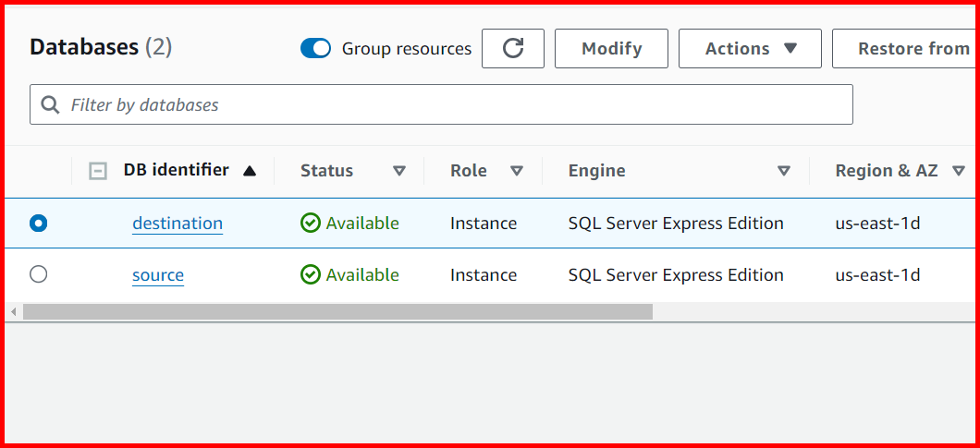Click the refresh databases icon button

pos(512,48)
